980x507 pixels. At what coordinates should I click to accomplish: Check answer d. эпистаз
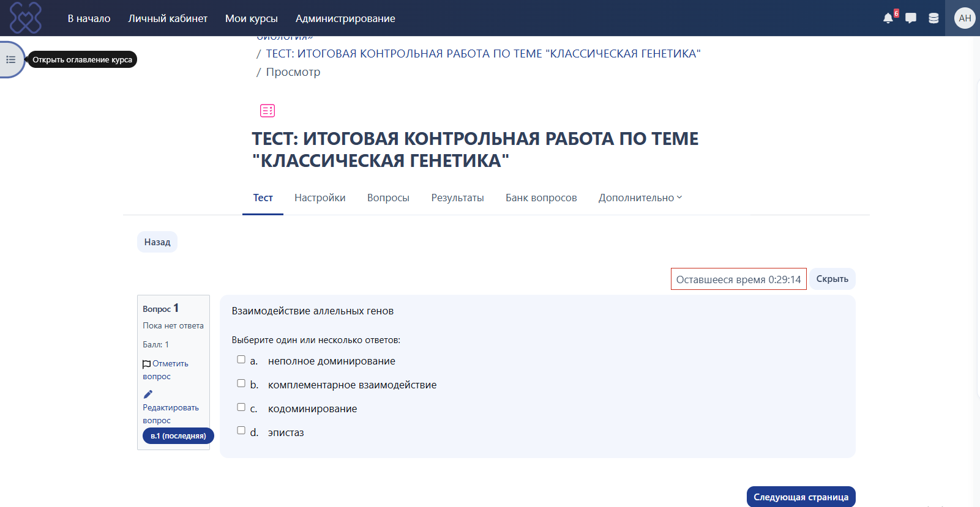pyautogui.click(x=241, y=431)
